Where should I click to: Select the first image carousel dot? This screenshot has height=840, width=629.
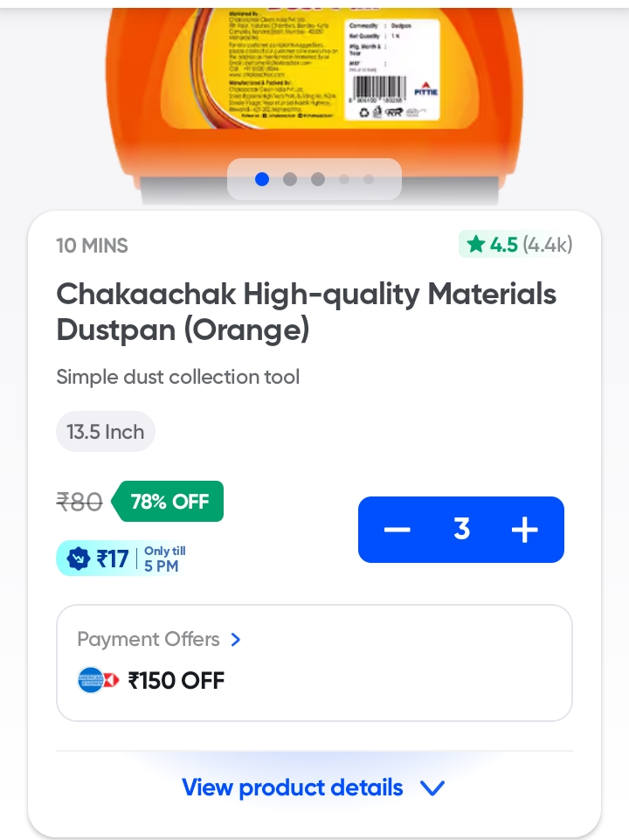tap(262, 179)
